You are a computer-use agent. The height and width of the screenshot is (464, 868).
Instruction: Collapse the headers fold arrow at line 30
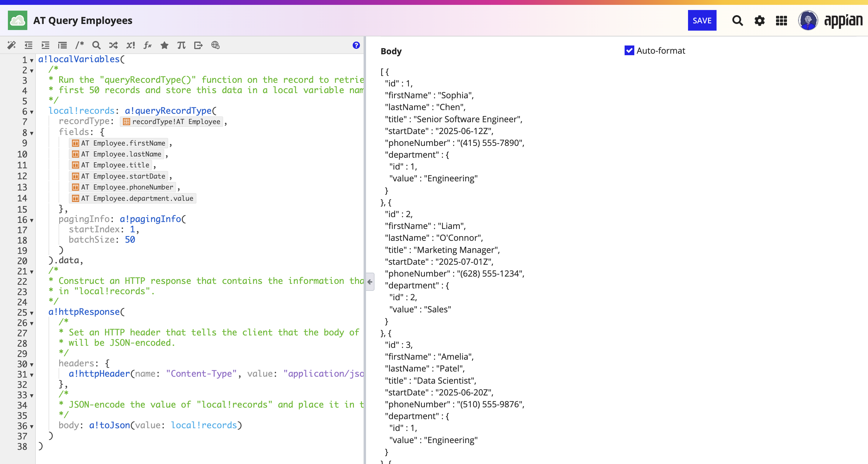point(32,365)
